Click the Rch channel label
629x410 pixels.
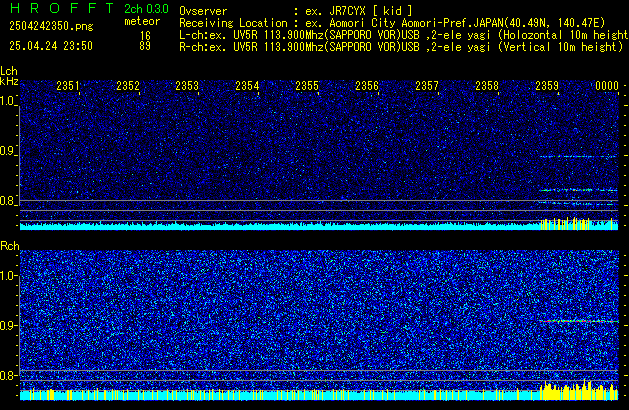click(x=10, y=246)
